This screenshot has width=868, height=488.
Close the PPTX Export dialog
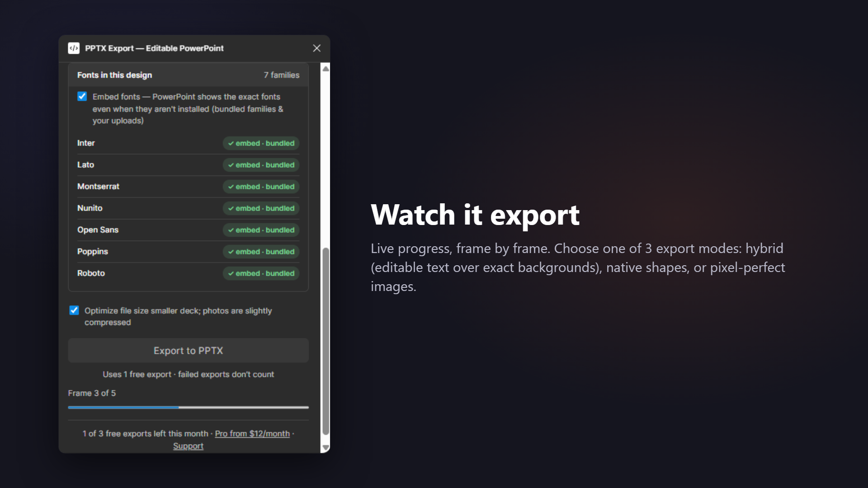(317, 48)
